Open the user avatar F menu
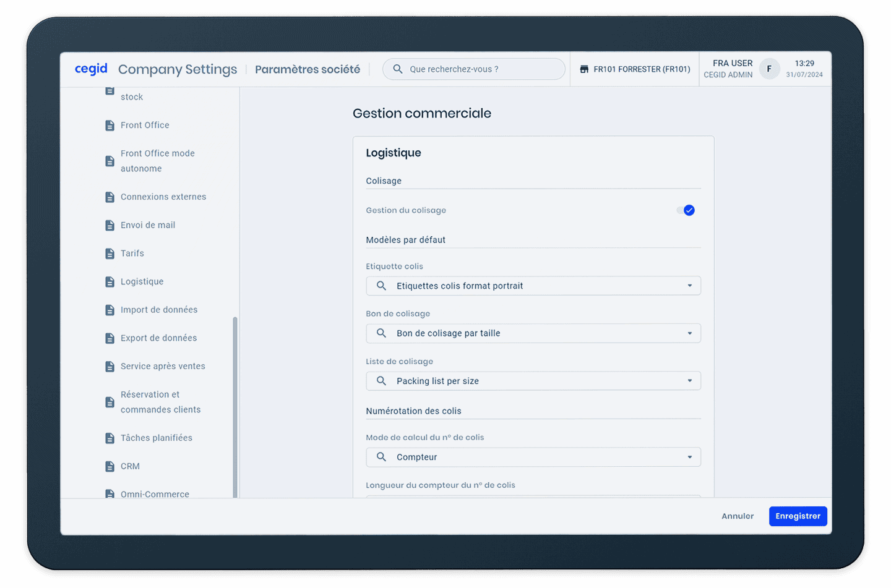Image resolution: width=891 pixels, height=588 pixels. click(x=769, y=69)
